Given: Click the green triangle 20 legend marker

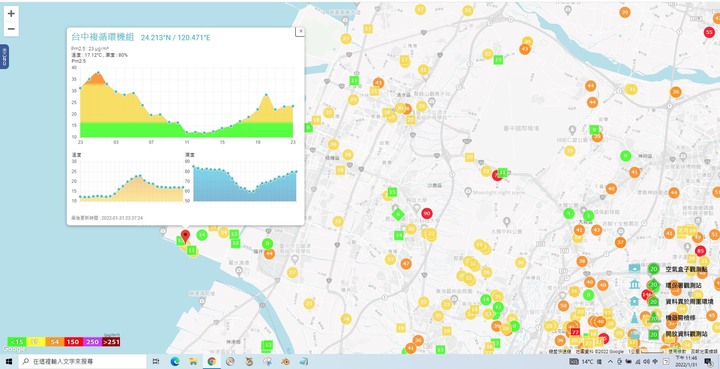Looking at the screenshot, I should click(x=654, y=317).
